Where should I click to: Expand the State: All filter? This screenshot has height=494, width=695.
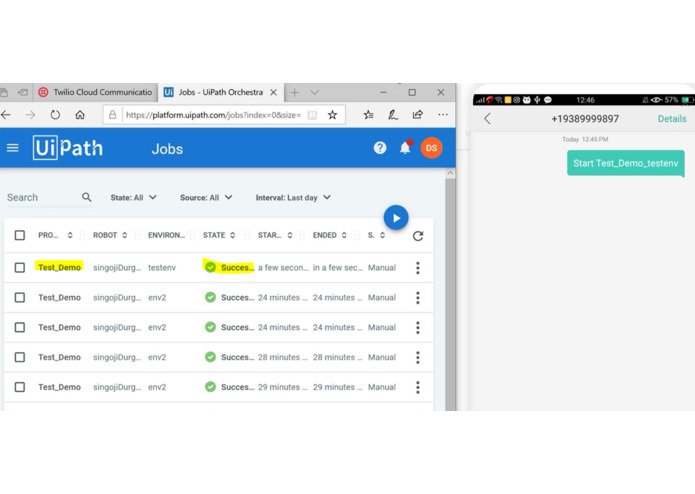[x=133, y=198]
